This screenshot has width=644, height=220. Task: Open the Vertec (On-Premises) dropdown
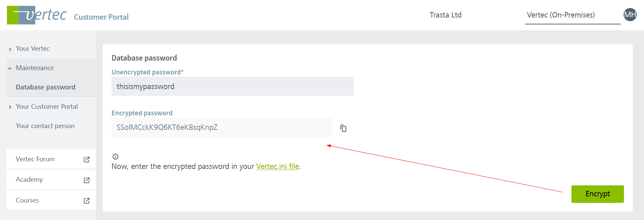(572, 15)
